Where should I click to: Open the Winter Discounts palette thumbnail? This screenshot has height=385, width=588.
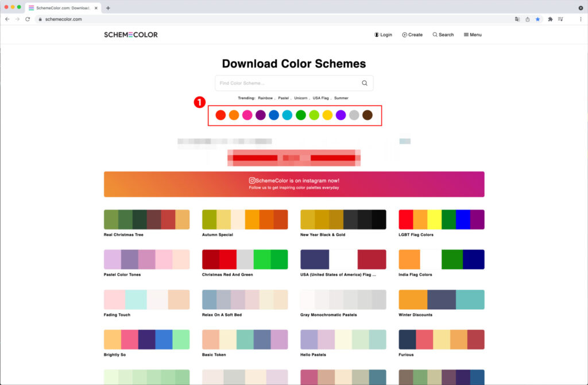pyautogui.click(x=442, y=300)
